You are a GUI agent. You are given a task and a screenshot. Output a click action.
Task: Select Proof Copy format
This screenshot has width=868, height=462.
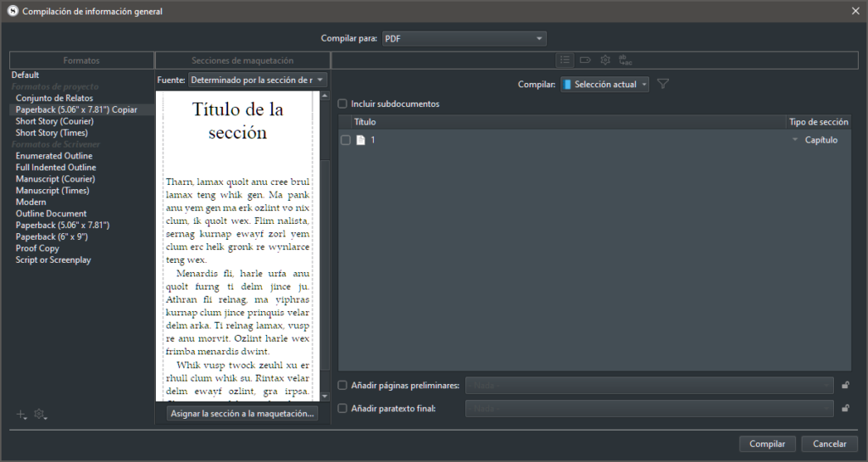37,248
